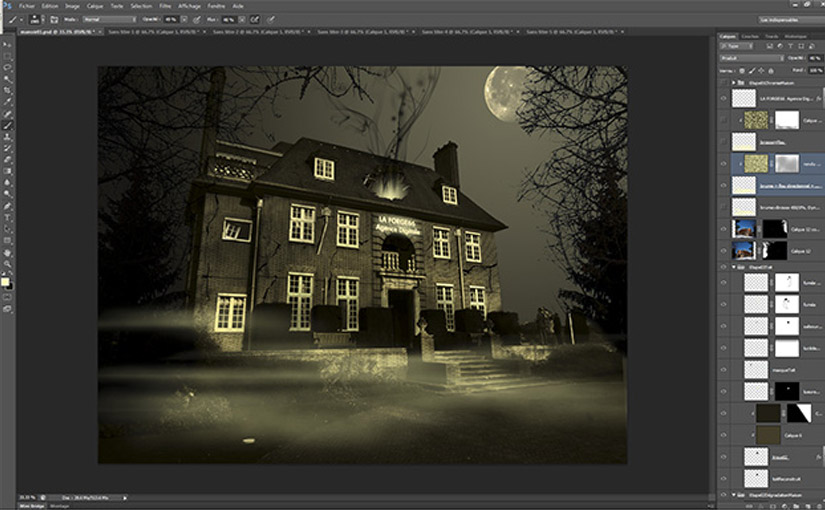Screen dimensions: 825x510
Task: Hide the Calque 12 copy layer
Action: (x=723, y=229)
